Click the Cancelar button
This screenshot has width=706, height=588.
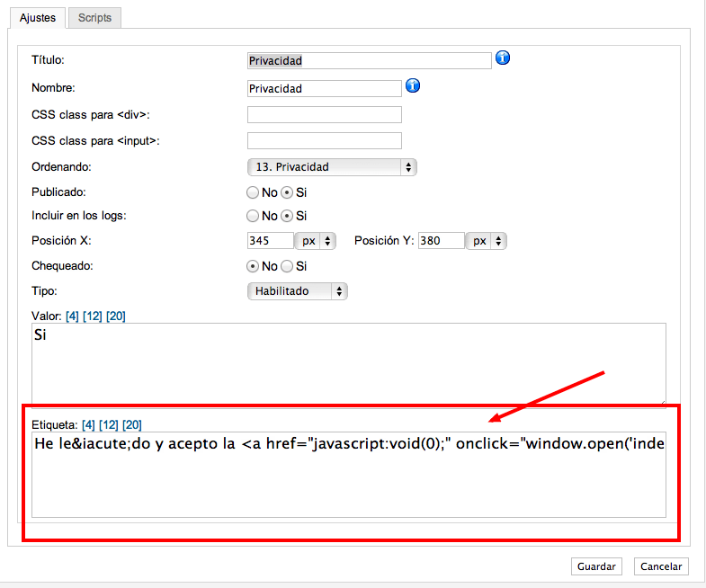tap(661, 566)
